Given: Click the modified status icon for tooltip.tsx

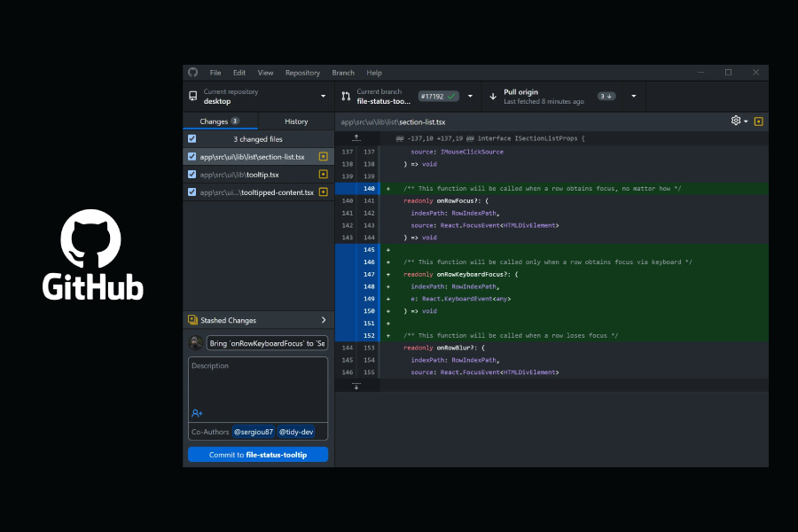Looking at the screenshot, I should tap(323, 175).
